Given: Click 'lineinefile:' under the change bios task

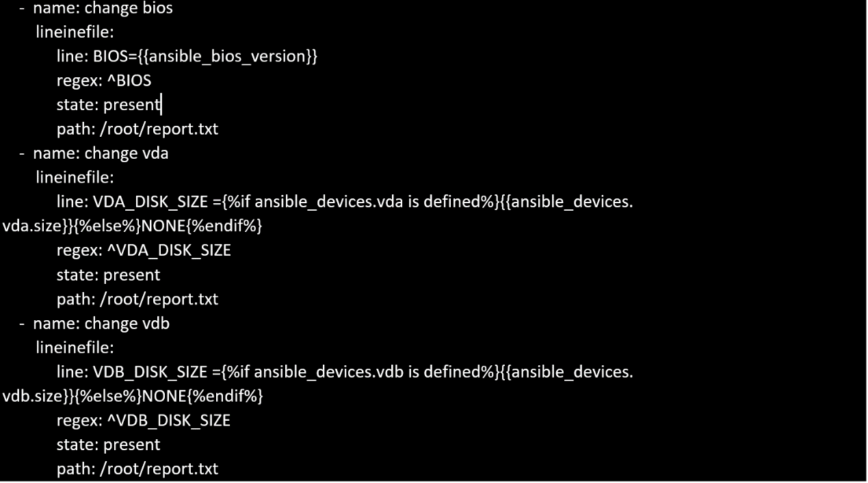Looking at the screenshot, I should point(75,31).
